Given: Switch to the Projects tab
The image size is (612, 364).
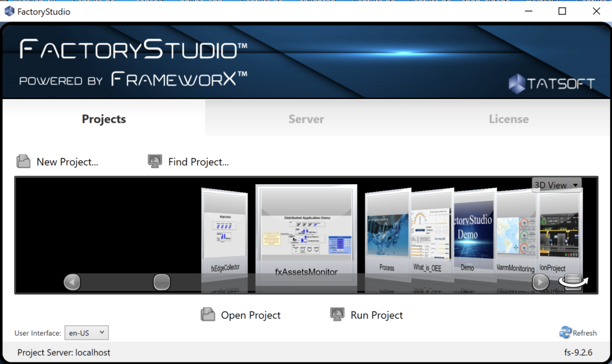Looking at the screenshot, I should (x=104, y=118).
